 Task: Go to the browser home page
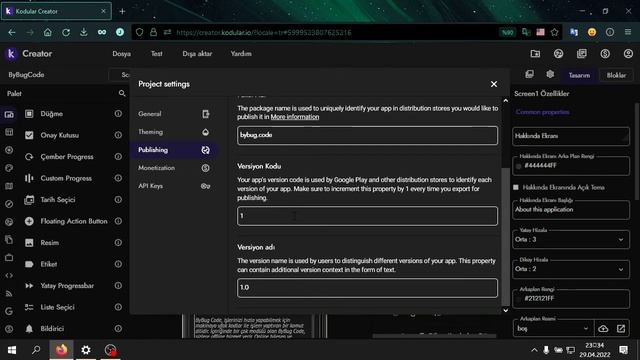(x=48, y=32)
